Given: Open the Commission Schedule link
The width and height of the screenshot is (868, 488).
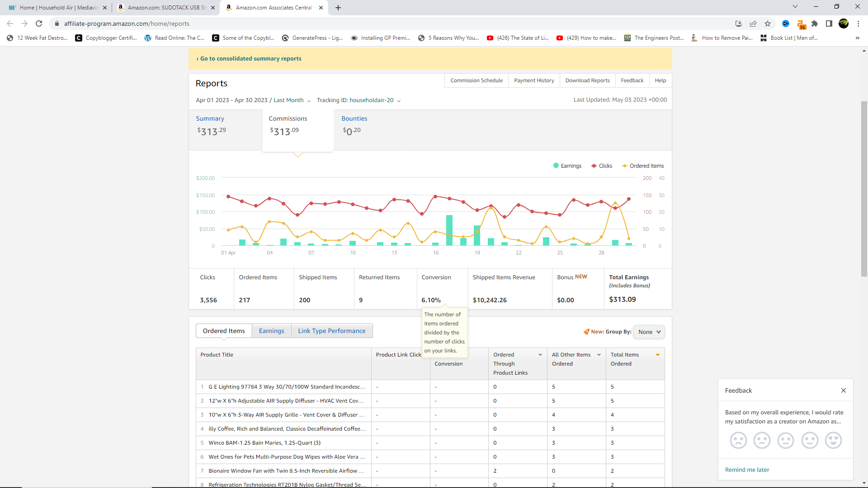Looking at the screenshot, I should 476,80.
